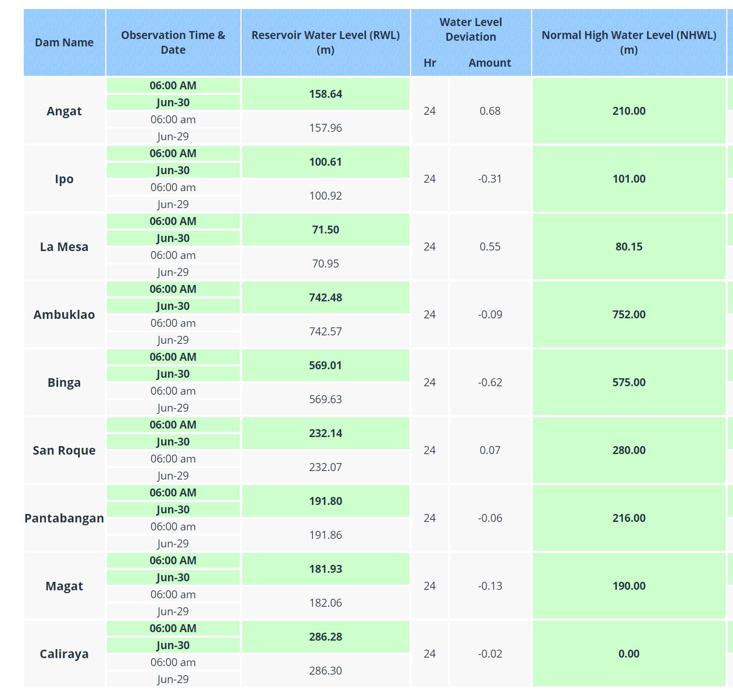Click the Caliraya dam name cell
733x700 pixels.
pos(64,654)
